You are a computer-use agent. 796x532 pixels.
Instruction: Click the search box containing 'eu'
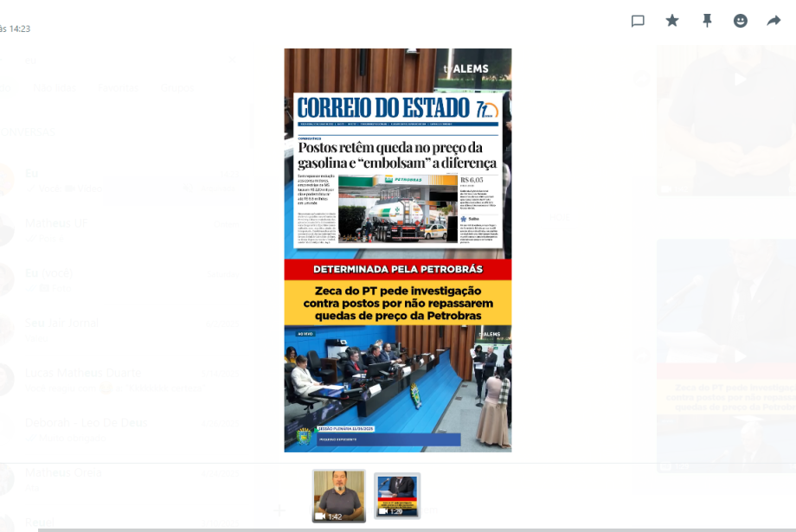121,60
